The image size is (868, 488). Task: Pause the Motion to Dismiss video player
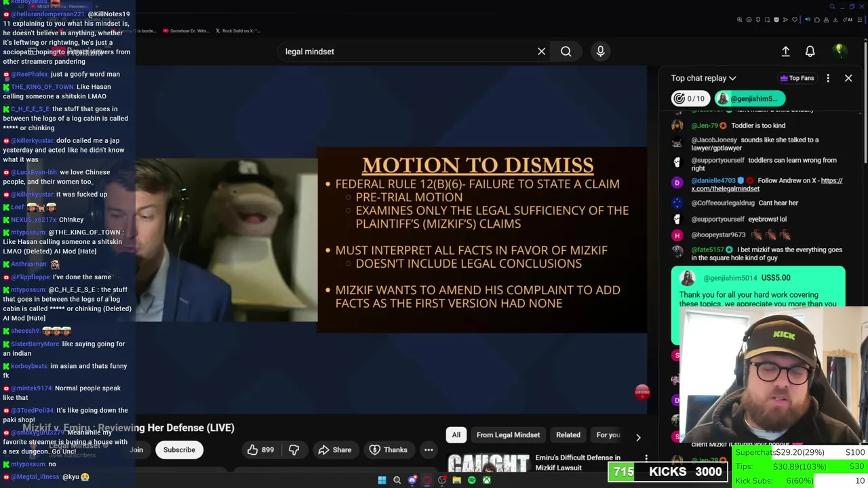[x=391, y=239]
